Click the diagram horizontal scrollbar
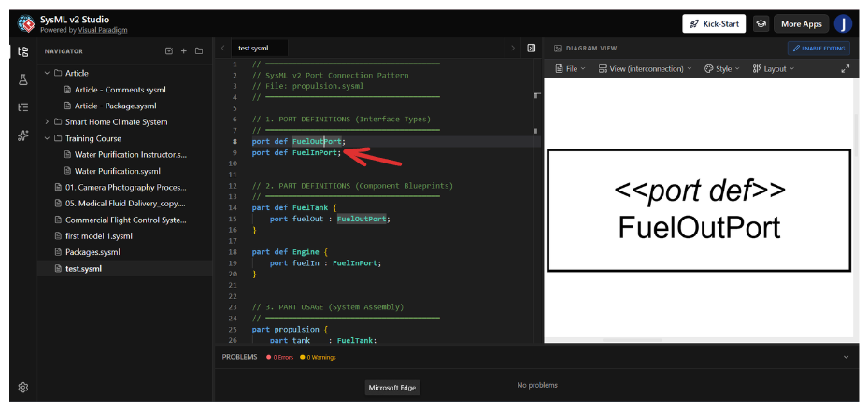Viewport: 868px width, 411px height. click(632, 340)
